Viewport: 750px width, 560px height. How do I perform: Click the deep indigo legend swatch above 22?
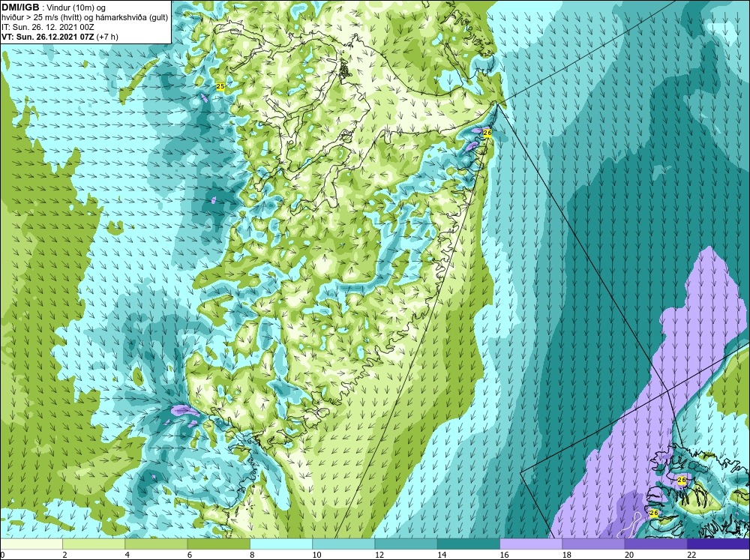[x=718, y=544]
